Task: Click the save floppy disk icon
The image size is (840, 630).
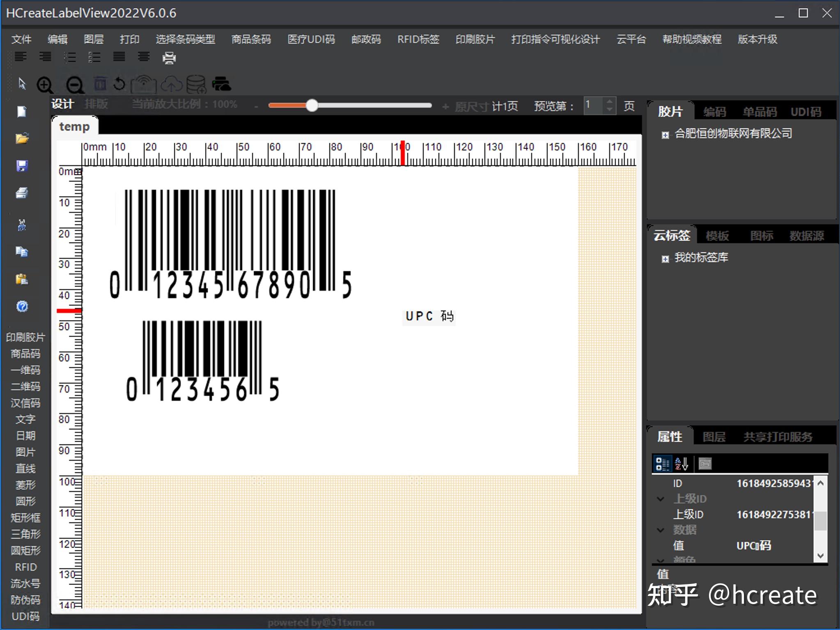Action: (x=22, y=166)
